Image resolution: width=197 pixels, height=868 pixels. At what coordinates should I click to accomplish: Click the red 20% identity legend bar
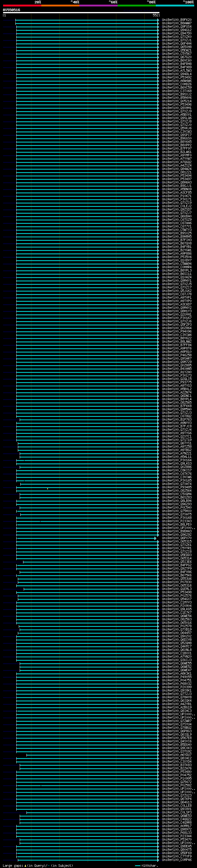coord(22,6)
